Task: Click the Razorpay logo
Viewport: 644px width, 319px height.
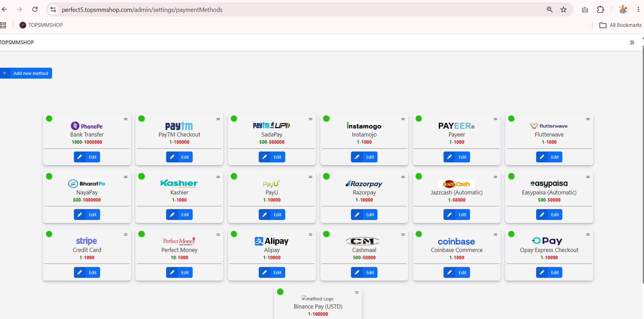Action: pyautogui.click(x=364, y=184)
